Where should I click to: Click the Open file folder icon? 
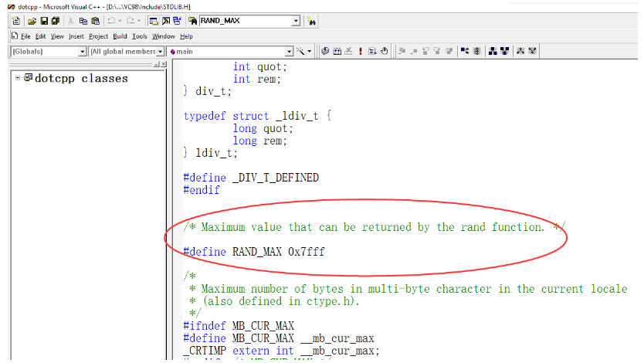click(32, 20)
